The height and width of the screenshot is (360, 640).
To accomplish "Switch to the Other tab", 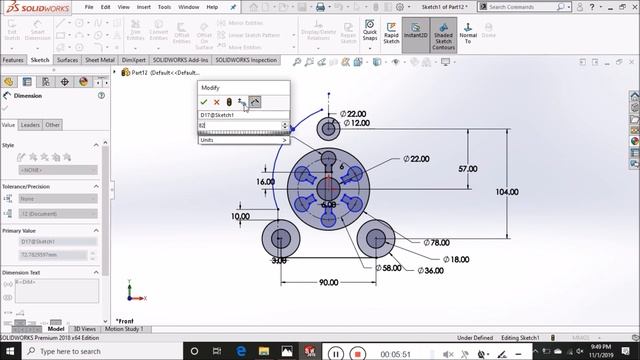I will point(52,125).
